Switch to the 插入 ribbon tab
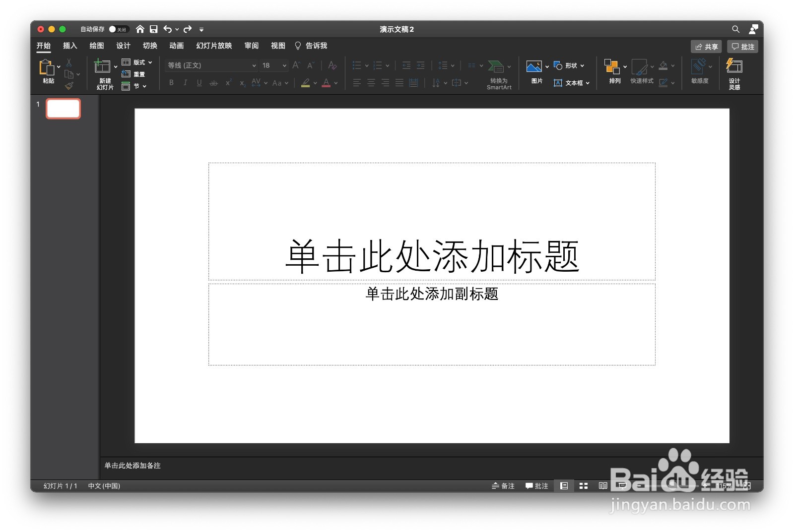794x532 pixels. (x=69, y=46)
